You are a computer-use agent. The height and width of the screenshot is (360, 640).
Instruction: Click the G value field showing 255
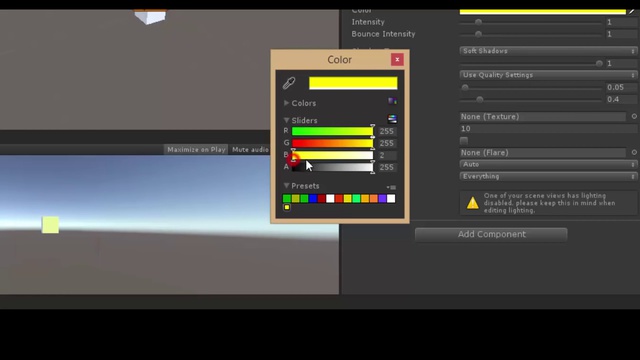coord(387,143)
